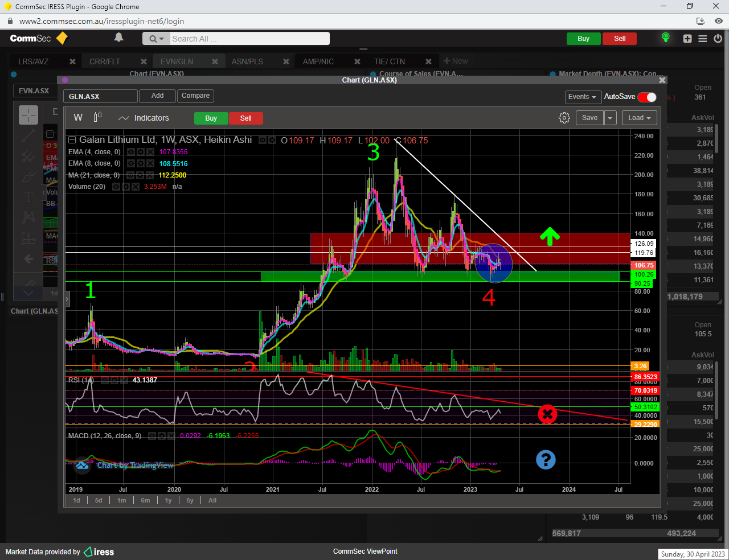Set chart range to 1y
Screen dimensions: 729x560
169,501
